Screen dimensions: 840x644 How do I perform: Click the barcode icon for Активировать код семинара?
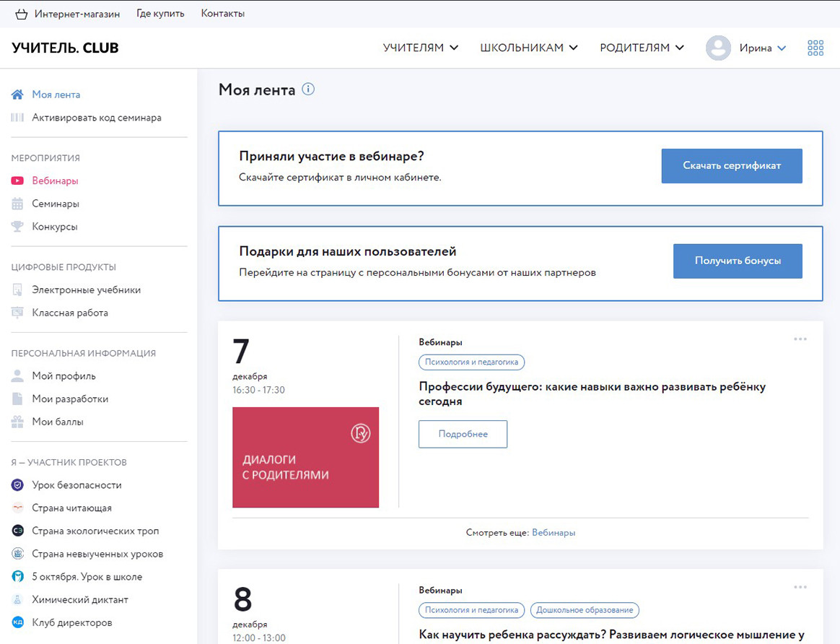click(17, 118)
